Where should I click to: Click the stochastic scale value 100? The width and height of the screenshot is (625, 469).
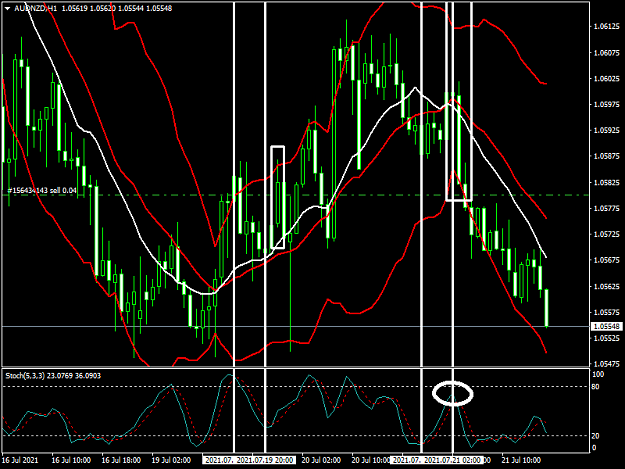598,375
